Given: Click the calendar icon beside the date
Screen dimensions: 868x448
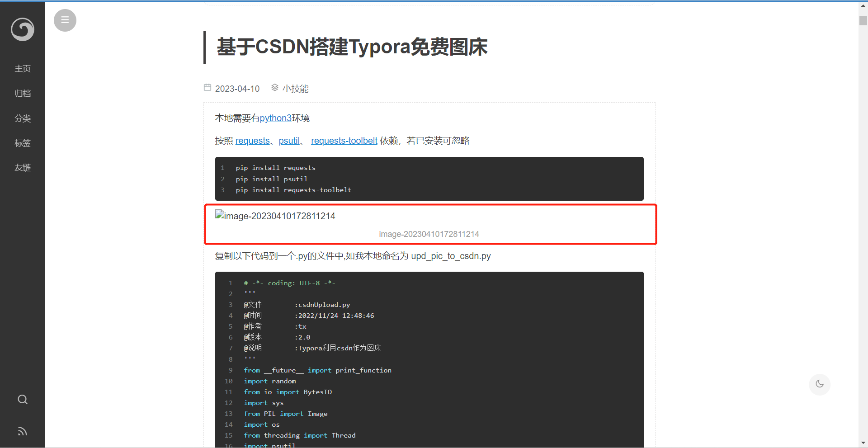Looking at the screenshot, I should 208,87.
